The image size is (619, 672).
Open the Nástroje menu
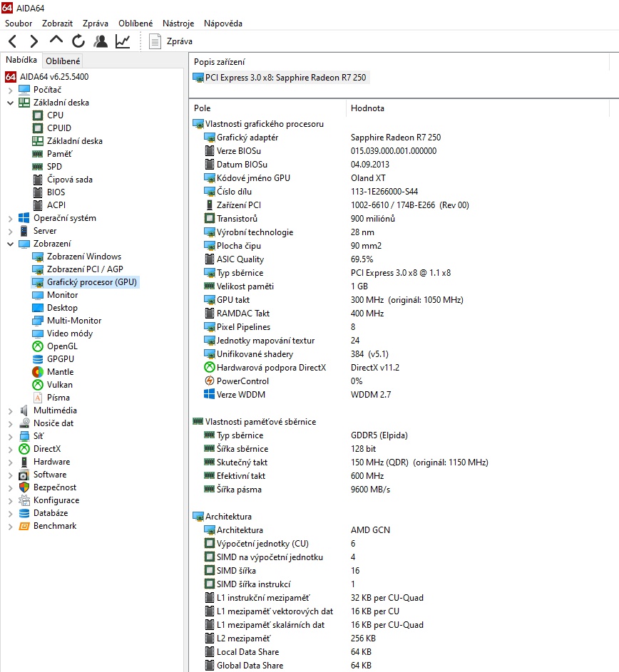pos(178,23)
